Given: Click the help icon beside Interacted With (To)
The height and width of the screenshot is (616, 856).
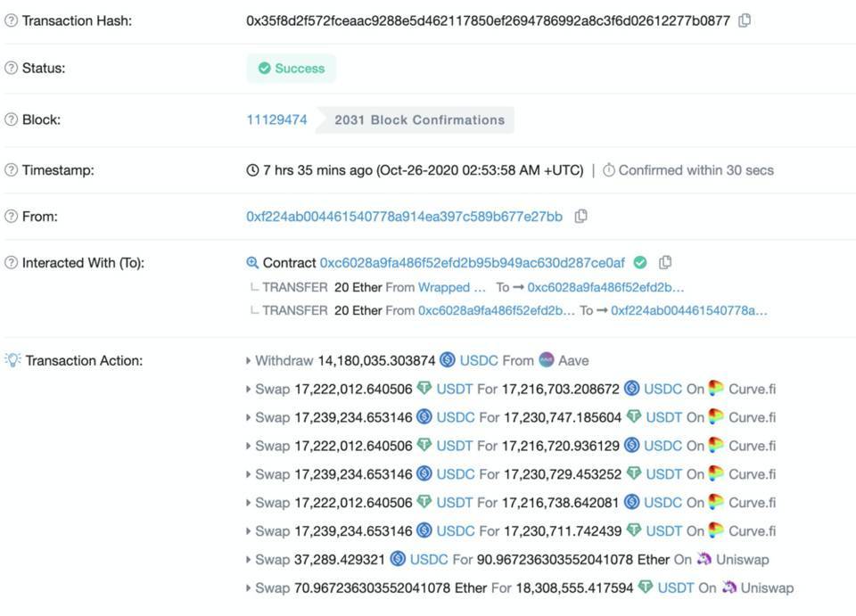Looking at the screenshot, I should tap(11, 263).
